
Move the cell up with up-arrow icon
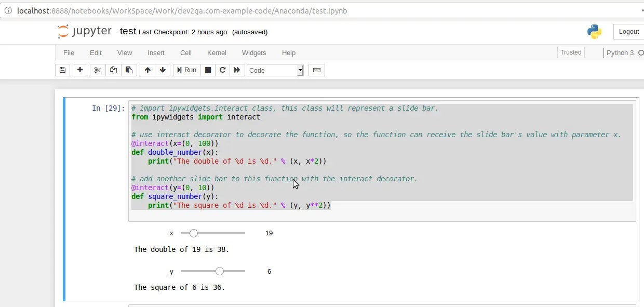[x=147, y=70]
